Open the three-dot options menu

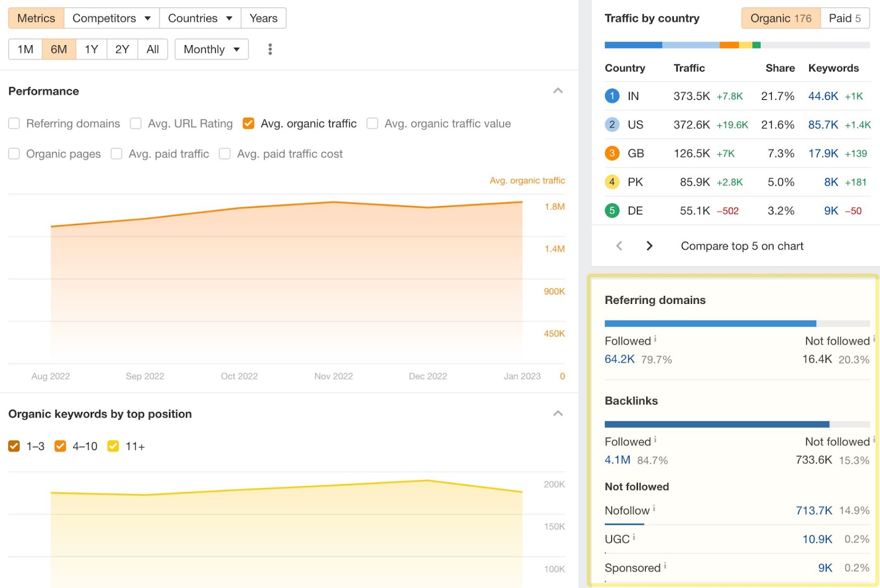[x=269, y=49]
